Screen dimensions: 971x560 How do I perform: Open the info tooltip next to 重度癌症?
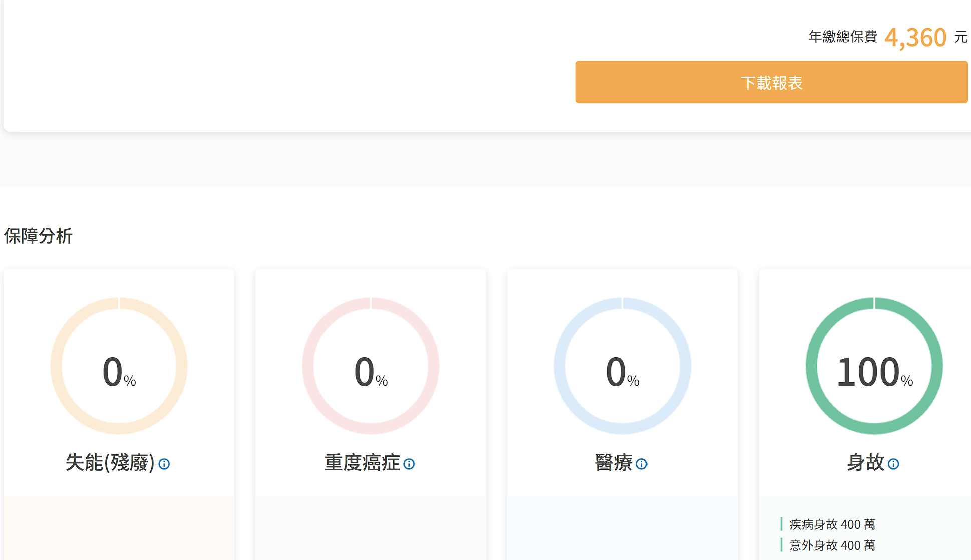tap(409, 464)
